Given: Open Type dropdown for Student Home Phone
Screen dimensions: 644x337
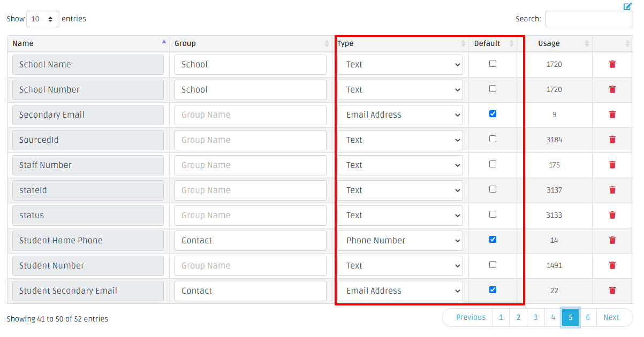Looking at the screenshot, I should click(400, 241).
